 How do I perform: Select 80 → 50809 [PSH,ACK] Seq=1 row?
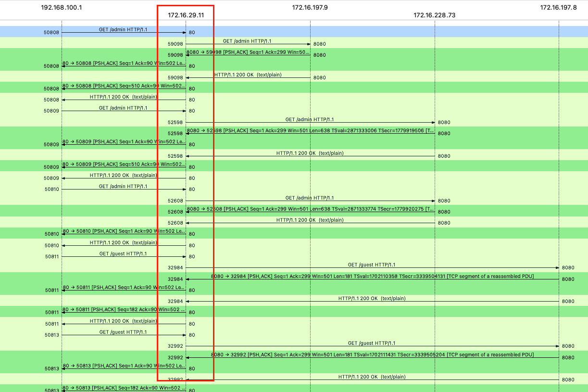(124, 142)
